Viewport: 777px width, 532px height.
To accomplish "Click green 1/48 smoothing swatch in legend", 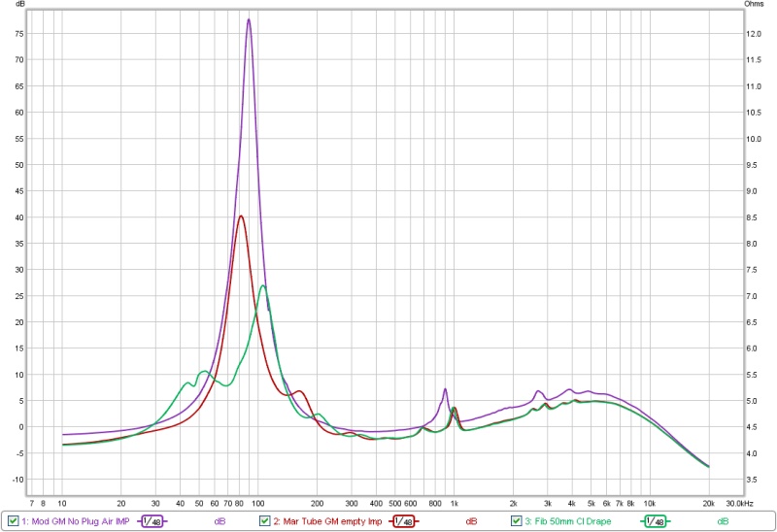I will click(655, 521).
